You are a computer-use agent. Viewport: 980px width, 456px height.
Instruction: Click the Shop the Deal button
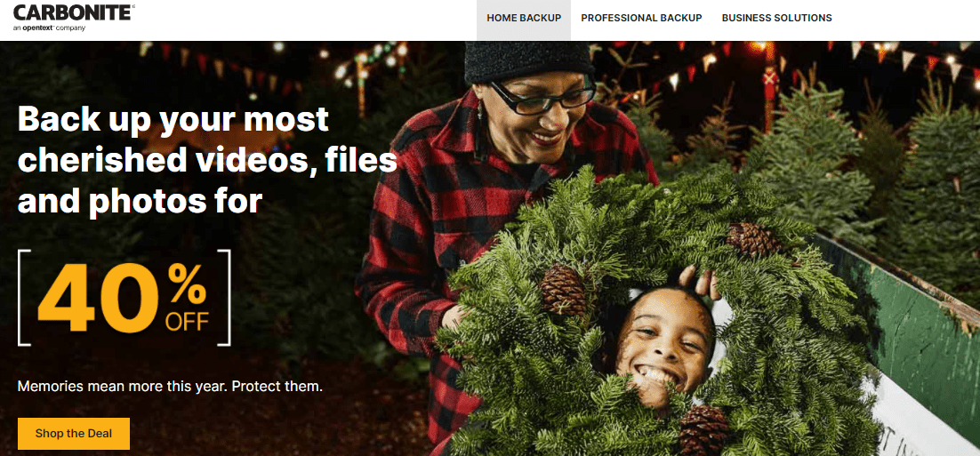pyautogui.click(x=74, y=434)
